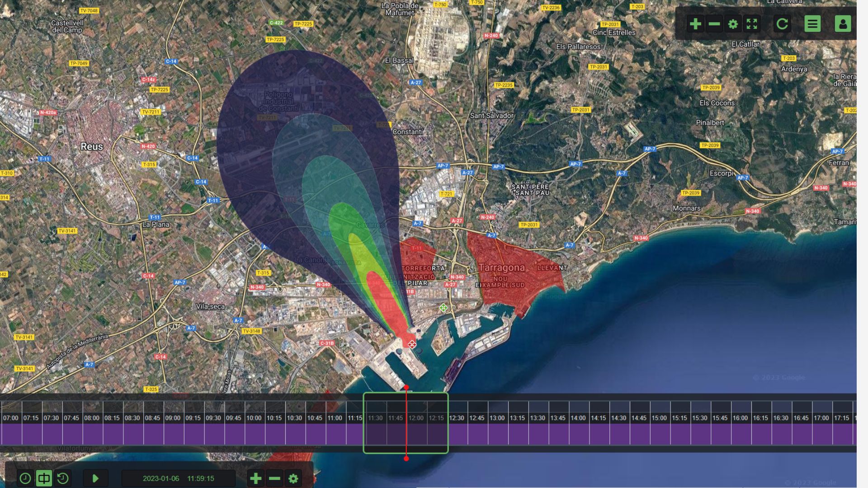Click the release source marker at port
Image resolution: width=868 pixels, height=488 pixels.
(x=411, y=345)
